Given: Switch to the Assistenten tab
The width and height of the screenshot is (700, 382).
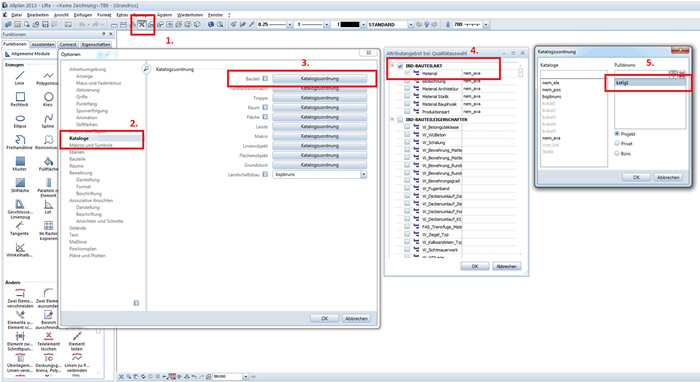Looking at the screenshot, I should (x=43, y=45).
